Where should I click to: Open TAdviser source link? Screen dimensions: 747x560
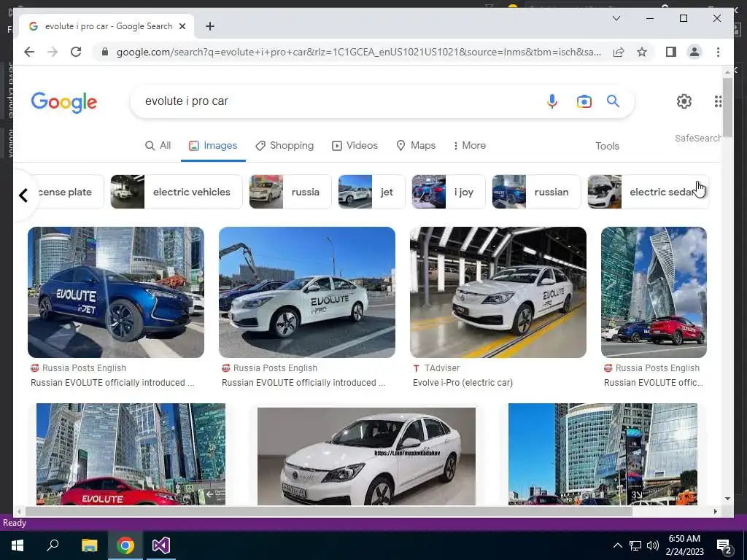(436, 368)
